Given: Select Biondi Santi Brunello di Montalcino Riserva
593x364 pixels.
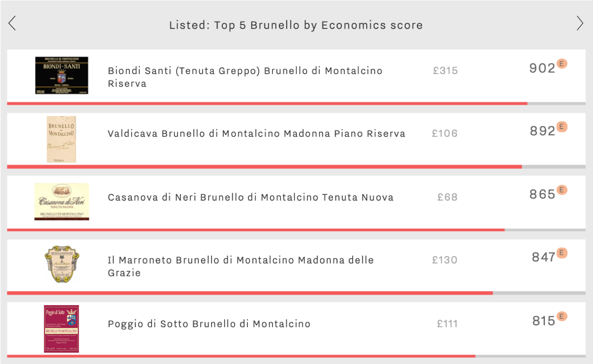Looking at the screenshot, I should click(x=245, y=77).
